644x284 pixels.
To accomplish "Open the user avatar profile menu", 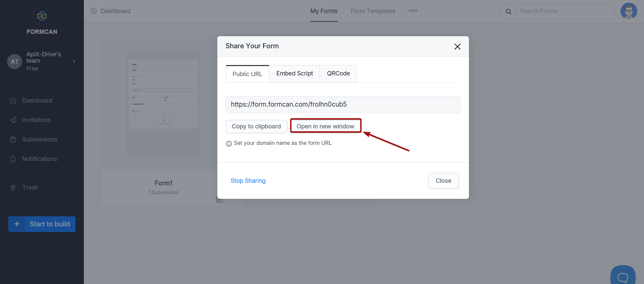I will pos(629,11).
